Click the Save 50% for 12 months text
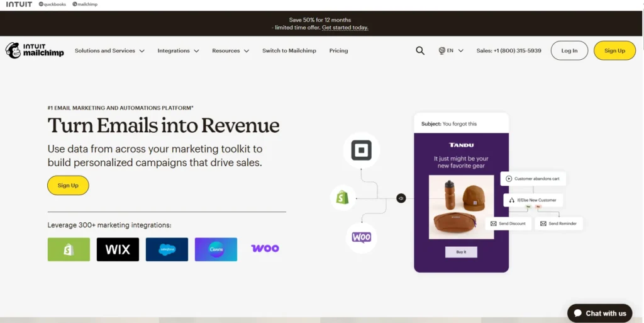This screenshot has height=323, width=644. 320,20
